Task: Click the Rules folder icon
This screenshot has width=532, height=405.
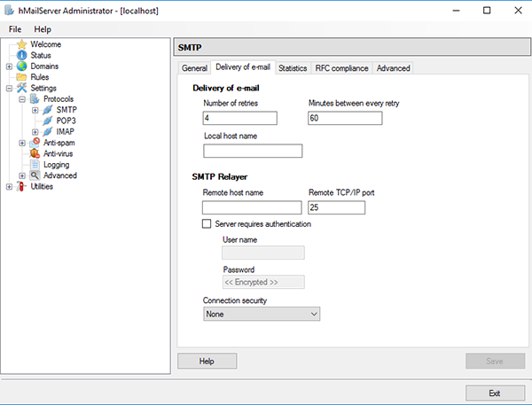Action: (x=21, y=77)
